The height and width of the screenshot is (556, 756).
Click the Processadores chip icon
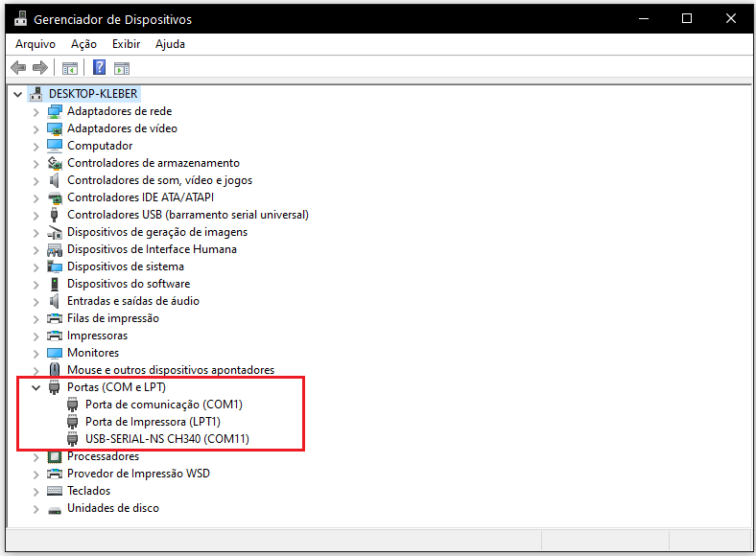(x=55, y=456)
